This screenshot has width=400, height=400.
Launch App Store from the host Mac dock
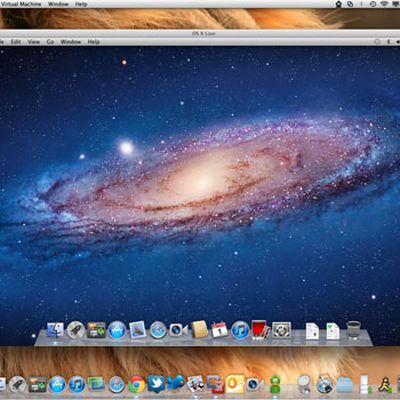pos(57,385)
